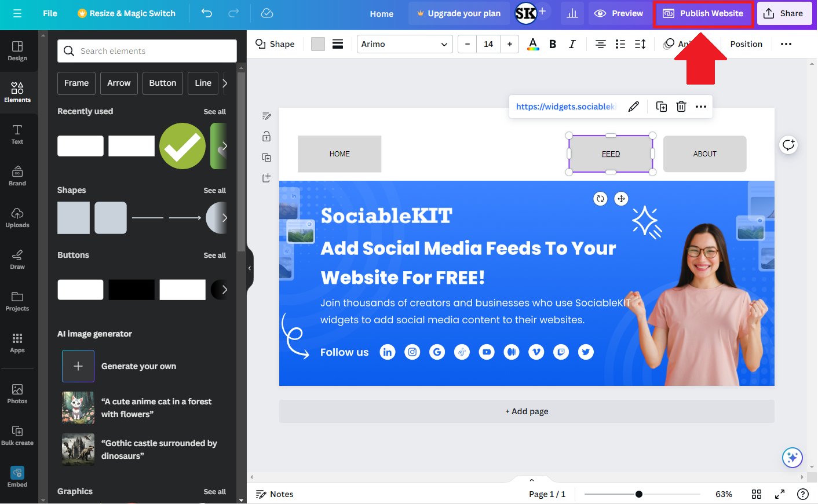This screenshot has height=504, width=818.
Task: Select the Arrow element chip
Action: tap(119, 83)
